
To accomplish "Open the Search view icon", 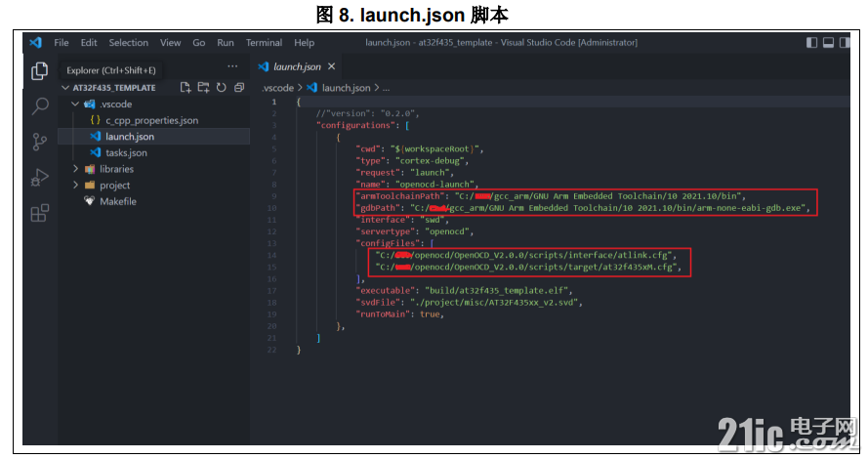I will pos(39,105).
